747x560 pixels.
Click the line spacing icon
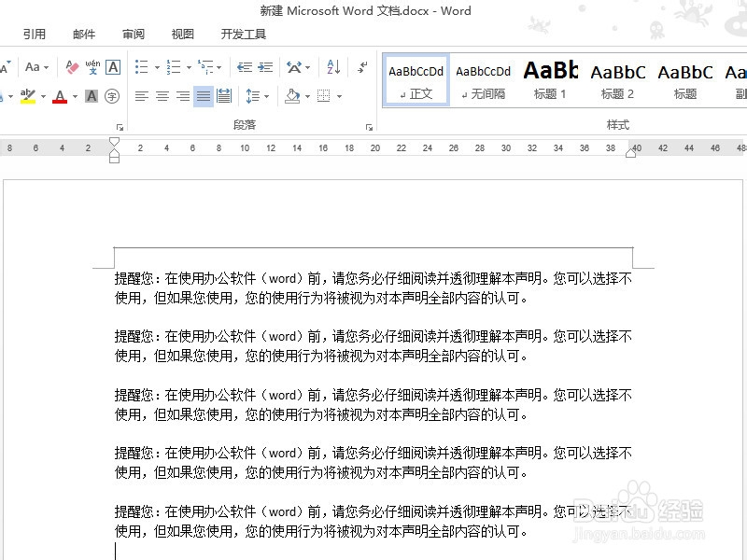[x=252, y=96]
